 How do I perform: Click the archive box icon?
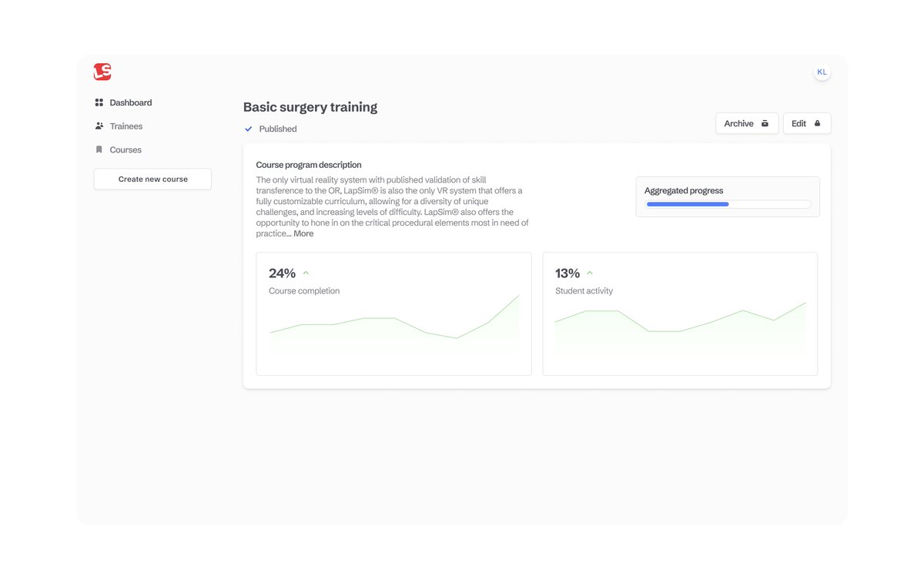coord(765,124)
